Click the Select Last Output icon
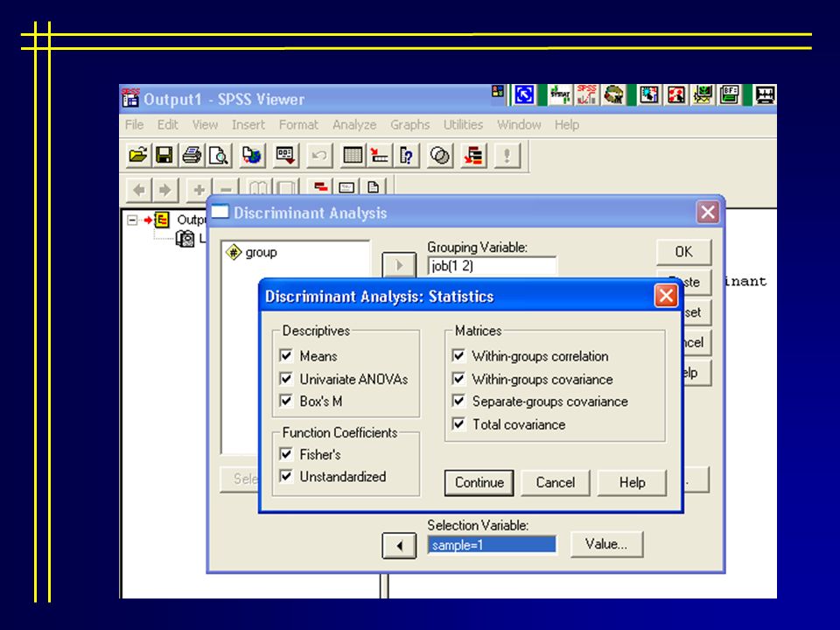 [473, 156]
